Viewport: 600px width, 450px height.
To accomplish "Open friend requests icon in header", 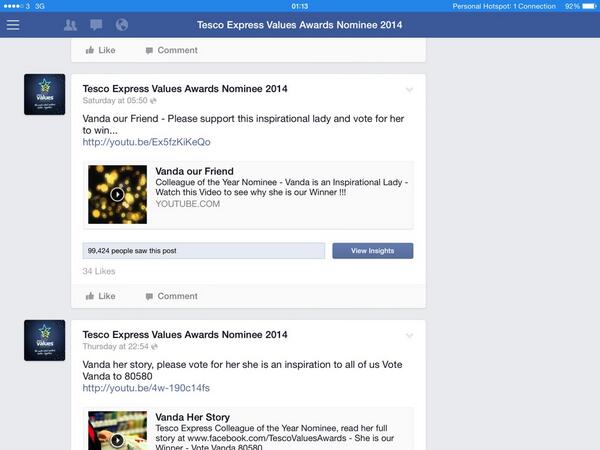I will [x=70, y=25].
